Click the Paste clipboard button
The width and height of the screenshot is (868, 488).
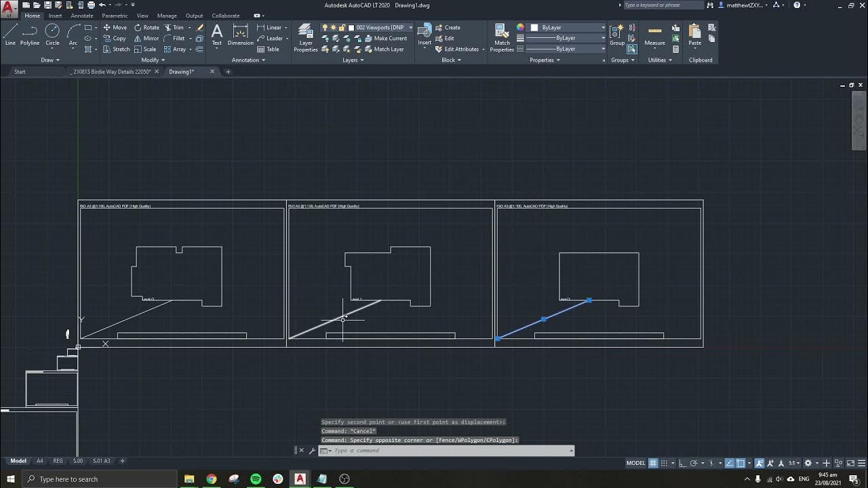pyautogui.click(x=695, y=35)
